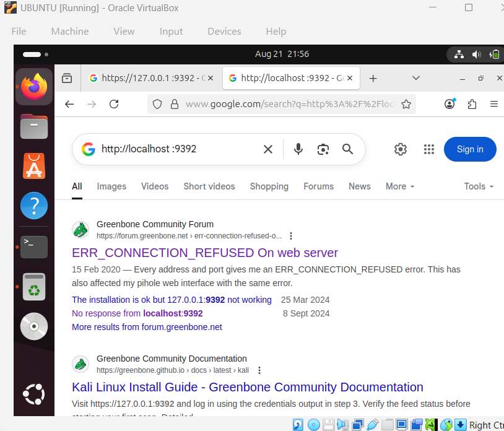The image size is (504, 431).
Task: Open the VirtualBox Devices menu
Action: [224, 32]
